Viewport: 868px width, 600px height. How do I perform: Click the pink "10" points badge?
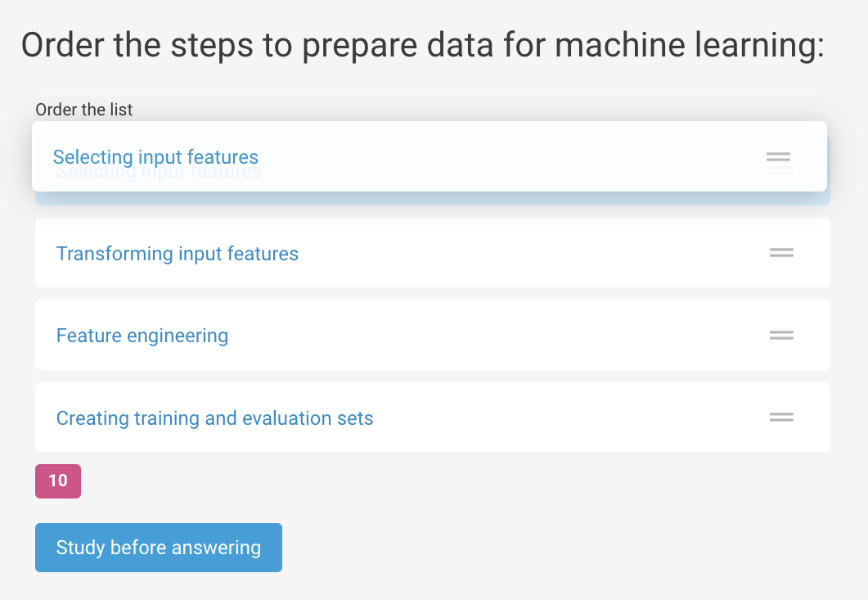(x=57, y=480)
